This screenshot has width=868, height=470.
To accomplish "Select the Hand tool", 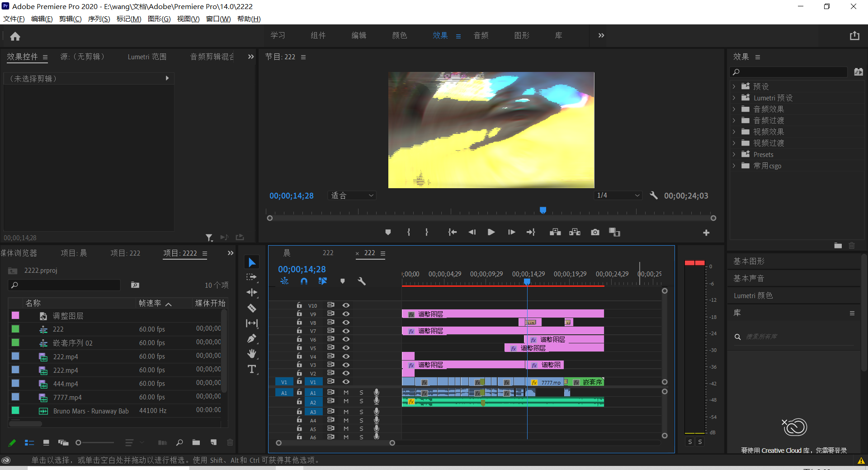I will point(252,353).
